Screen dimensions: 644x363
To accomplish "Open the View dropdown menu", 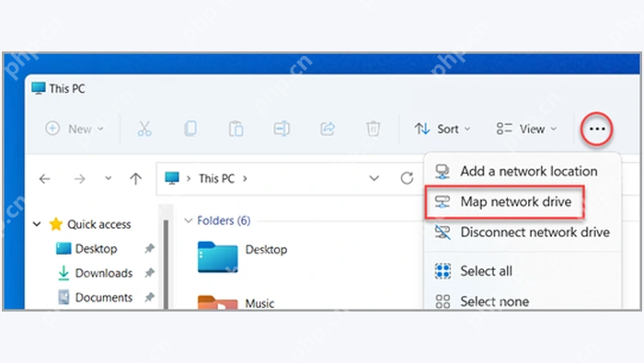I will click(526, 129).
